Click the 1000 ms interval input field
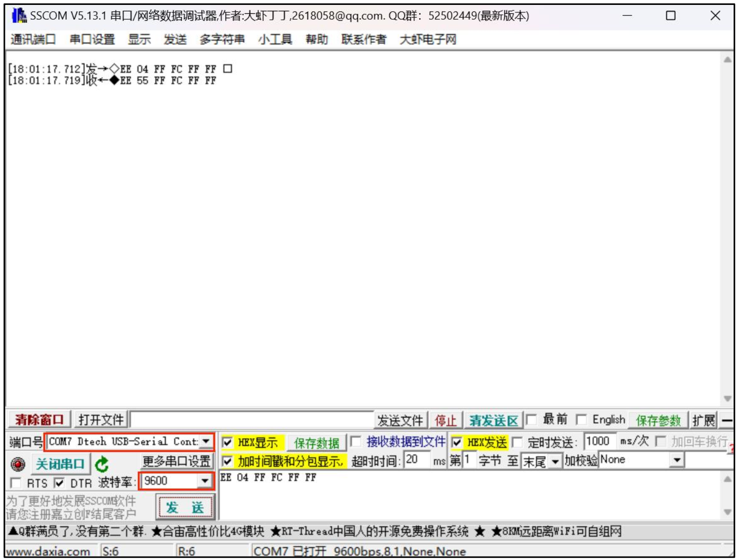Image resolution: width=738 pixels, height=560 pixels. point(599,441)
